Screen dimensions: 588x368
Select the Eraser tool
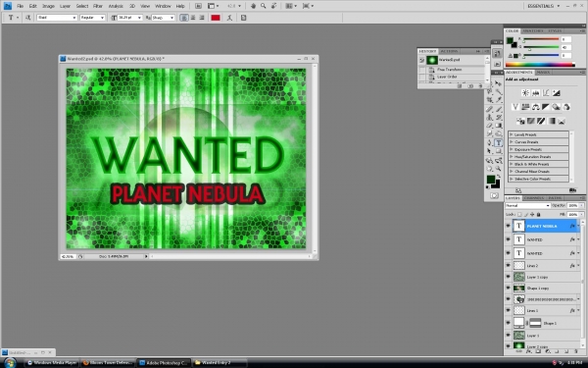pos(489,126)
